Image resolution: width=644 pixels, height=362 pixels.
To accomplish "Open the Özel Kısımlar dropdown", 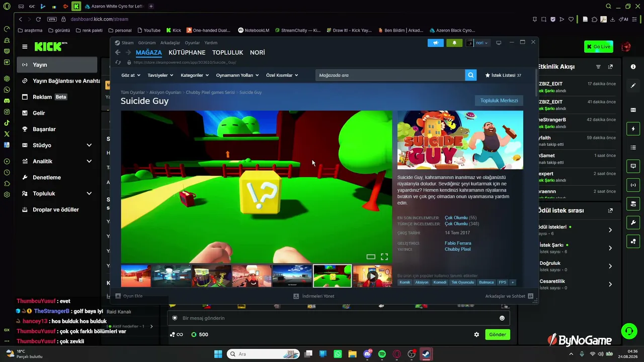I will coord(282,75).
